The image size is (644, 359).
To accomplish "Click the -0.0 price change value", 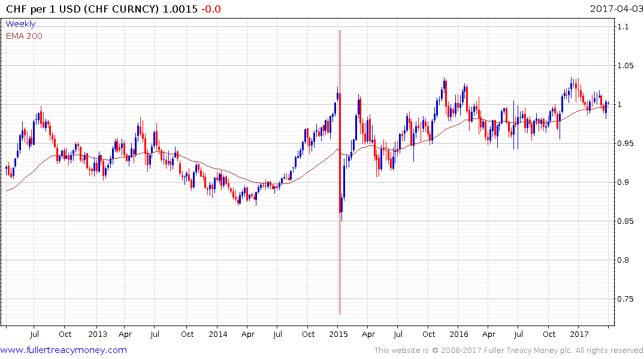I will click(211, 9).
